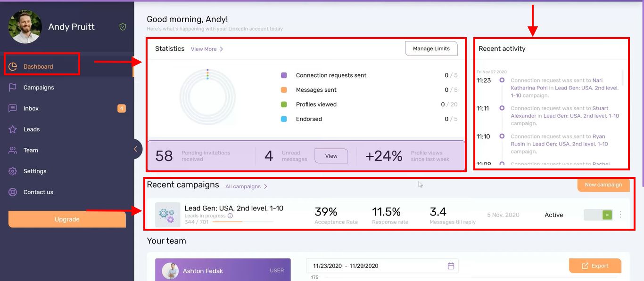Click the shield badge next to Andy Pruitt
644x281 pixels.
pos(122,27)
